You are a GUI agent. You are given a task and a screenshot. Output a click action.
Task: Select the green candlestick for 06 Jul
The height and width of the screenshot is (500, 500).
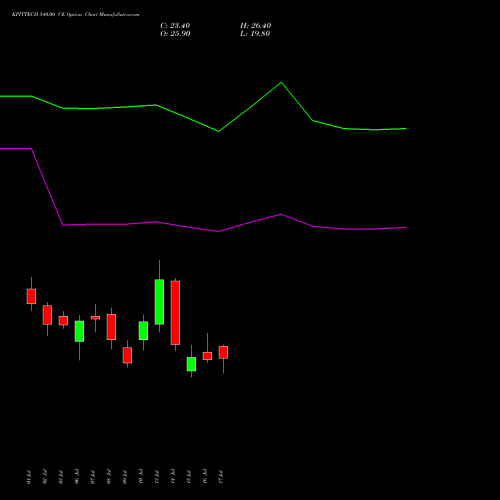point(79,331)
